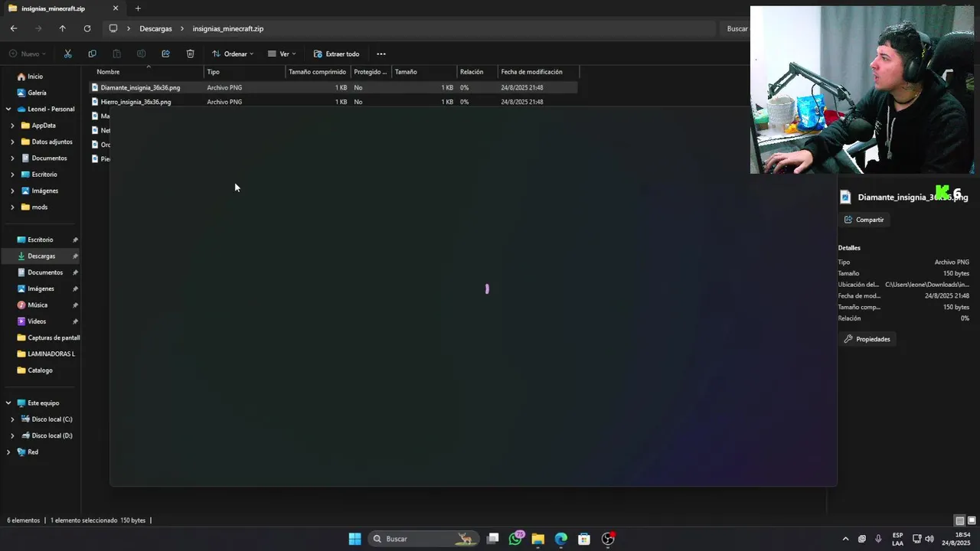Open Galería in the navigation pane
The width and height of the screenshot is (980, 551).
[37, 93]
